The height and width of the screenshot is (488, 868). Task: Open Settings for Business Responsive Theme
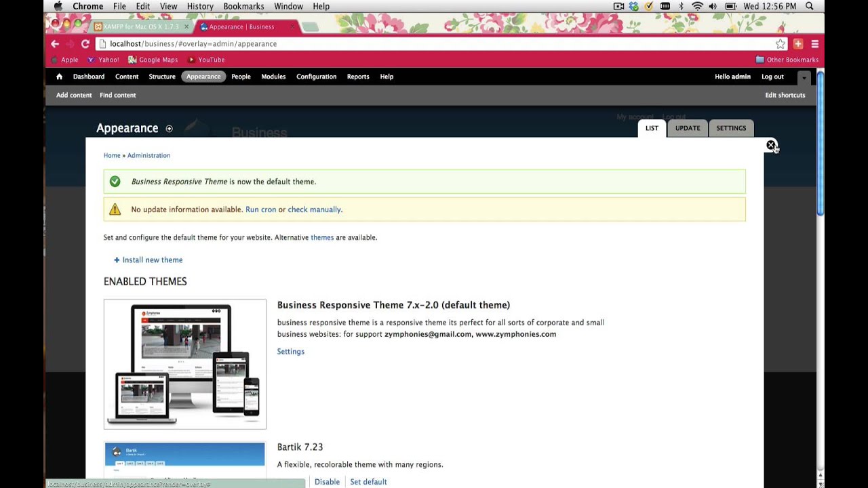pos(291,351)
